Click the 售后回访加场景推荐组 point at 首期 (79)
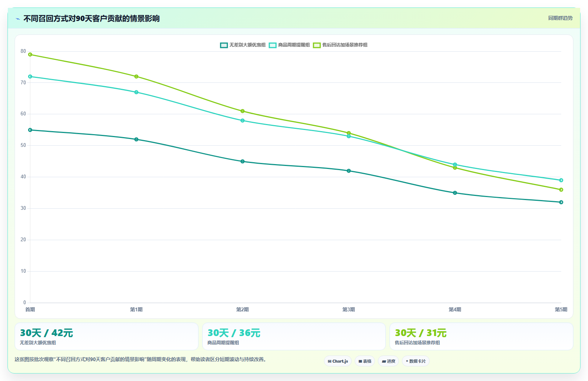Image resolution: width=588 pixels, height=381 pixels. click(30, 55)
